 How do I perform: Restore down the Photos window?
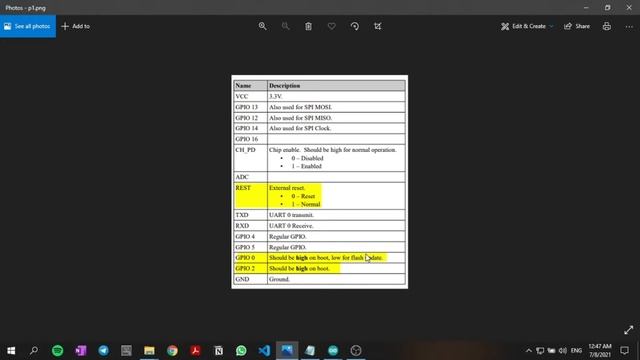coord(607,7)
